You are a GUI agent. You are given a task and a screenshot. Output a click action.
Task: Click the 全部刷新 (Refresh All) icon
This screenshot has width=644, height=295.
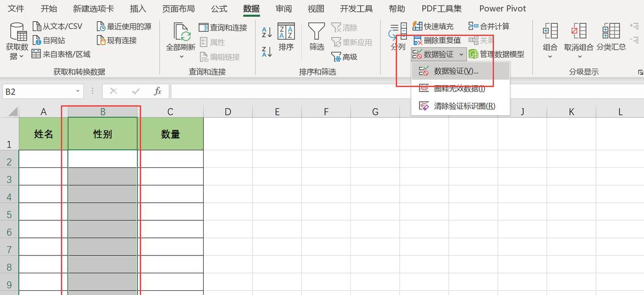click(181, 31)
